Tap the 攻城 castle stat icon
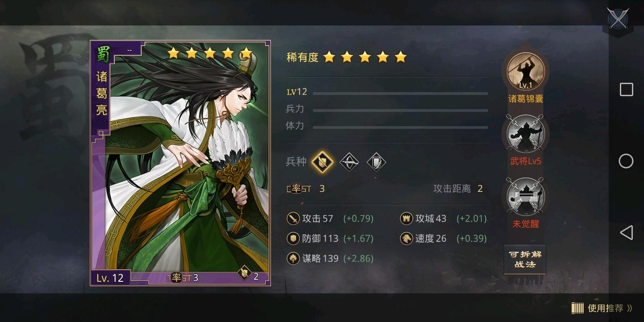This screenshot has height=322, width=644. point(406,219)
